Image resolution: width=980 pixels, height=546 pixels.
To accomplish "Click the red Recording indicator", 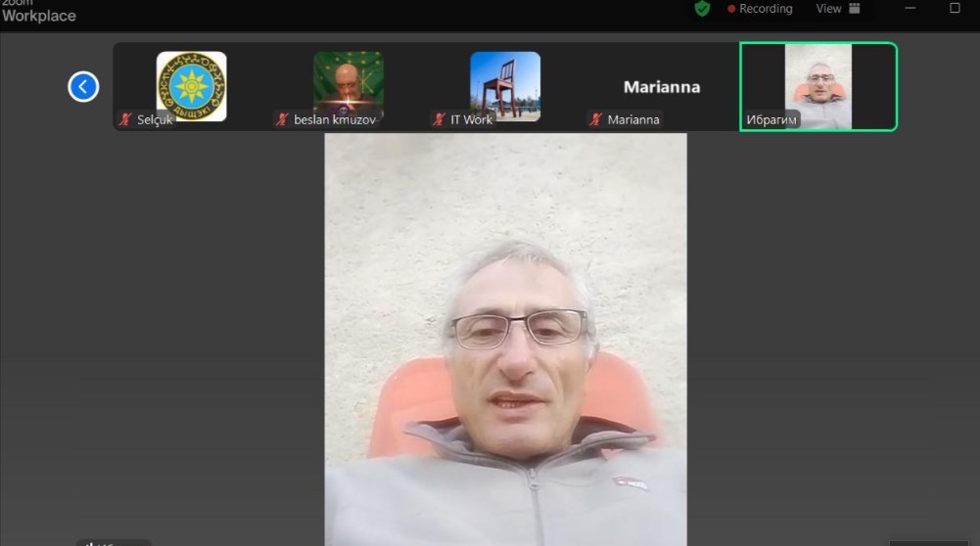I will 760,9.
